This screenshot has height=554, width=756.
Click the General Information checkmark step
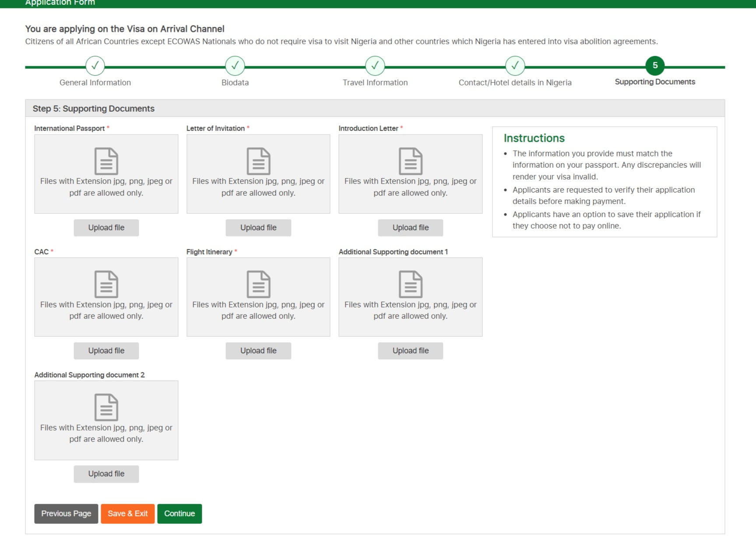(x=95, y=66)
